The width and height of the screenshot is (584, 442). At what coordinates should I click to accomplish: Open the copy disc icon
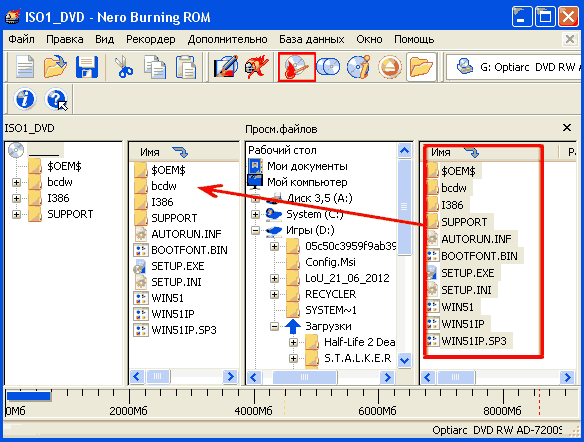tap(328, 67)
